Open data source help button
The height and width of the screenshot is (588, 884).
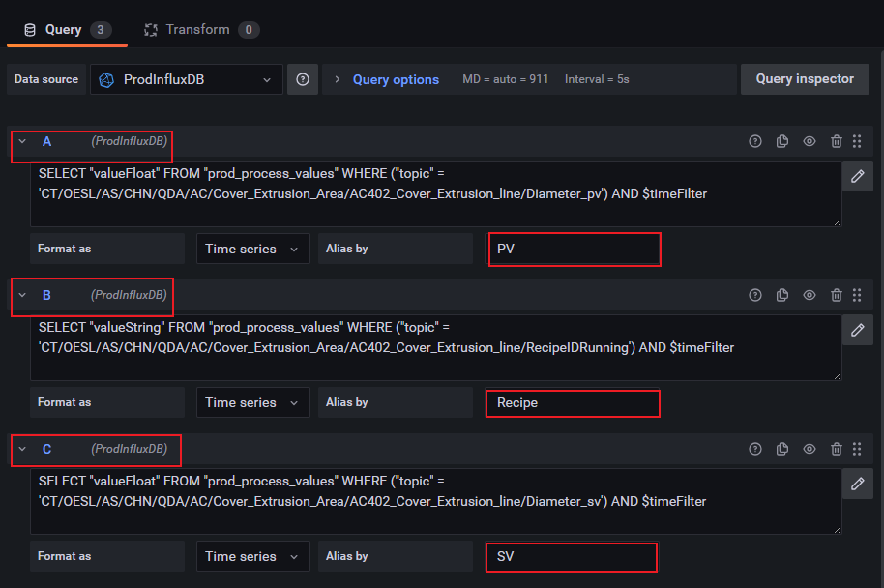coord(303,79)
